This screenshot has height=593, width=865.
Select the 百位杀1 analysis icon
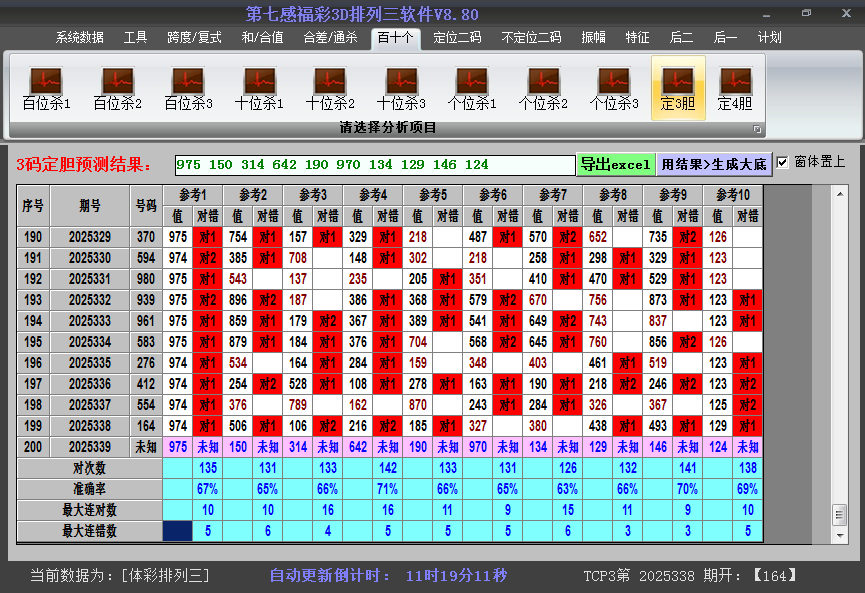(44, 85)
